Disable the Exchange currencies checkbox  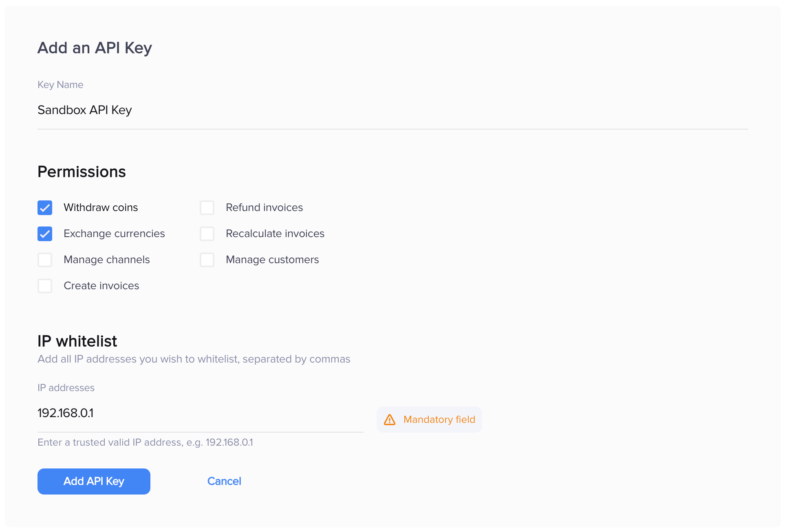[x=45, y=234]
